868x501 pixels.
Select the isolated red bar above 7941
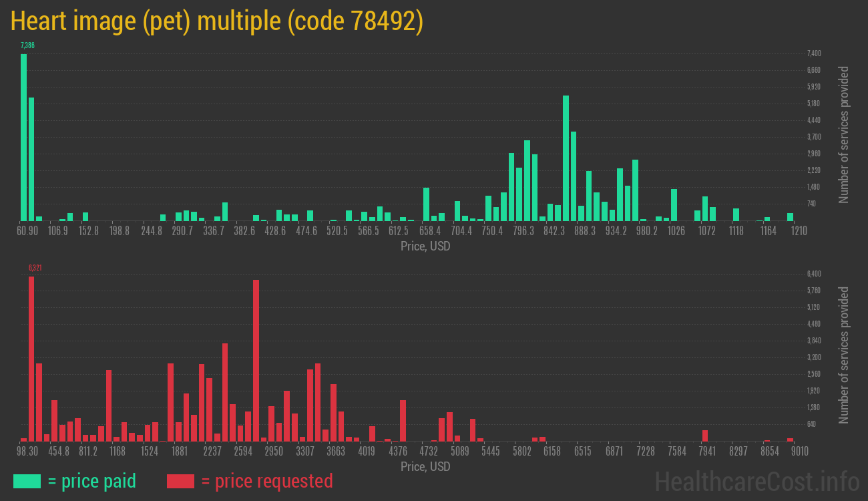[x=705, y=436]
